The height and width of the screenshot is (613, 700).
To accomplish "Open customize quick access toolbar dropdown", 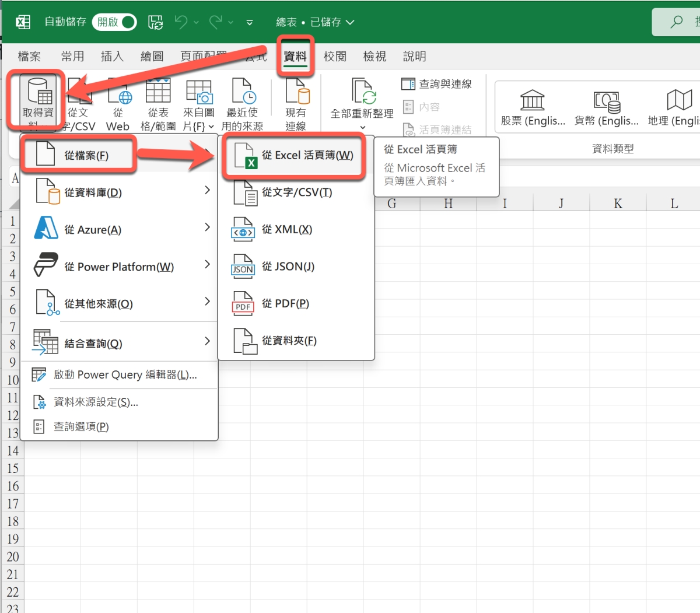I will (250, 23).
